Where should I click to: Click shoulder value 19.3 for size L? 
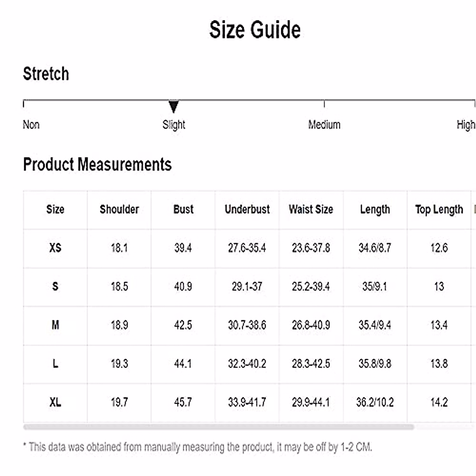coord(119,364)
